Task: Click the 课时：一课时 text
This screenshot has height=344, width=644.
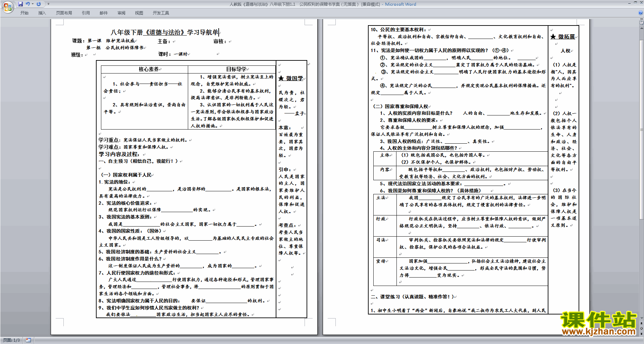Action: click(173, 54)
